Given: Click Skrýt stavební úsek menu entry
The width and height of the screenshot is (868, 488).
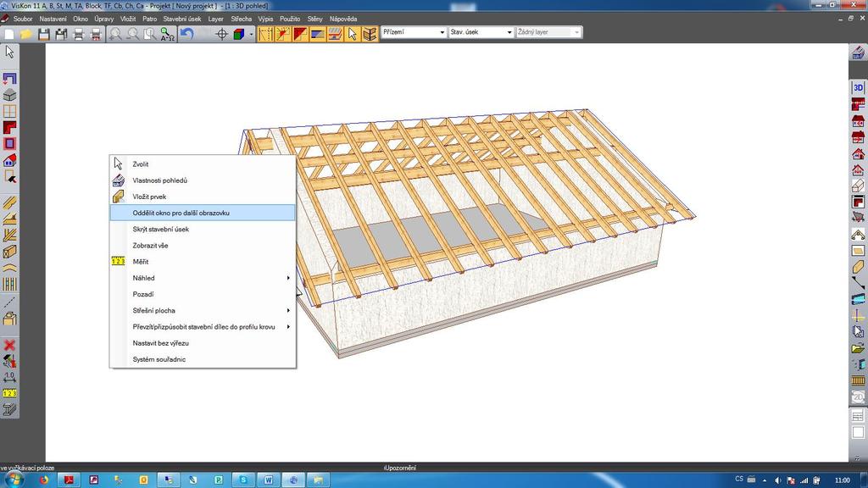Looking at the screenshot, I should point(203,229).
